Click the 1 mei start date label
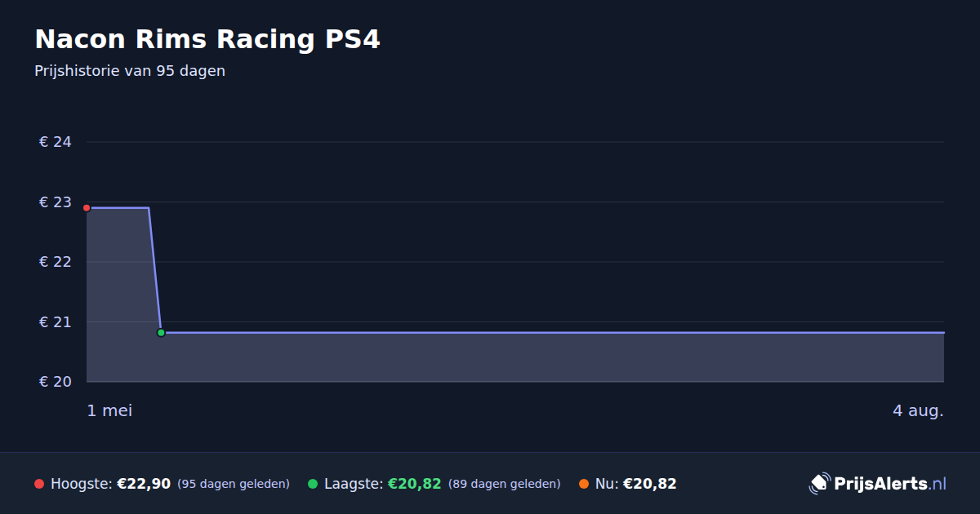 click(x=109, y=410)
